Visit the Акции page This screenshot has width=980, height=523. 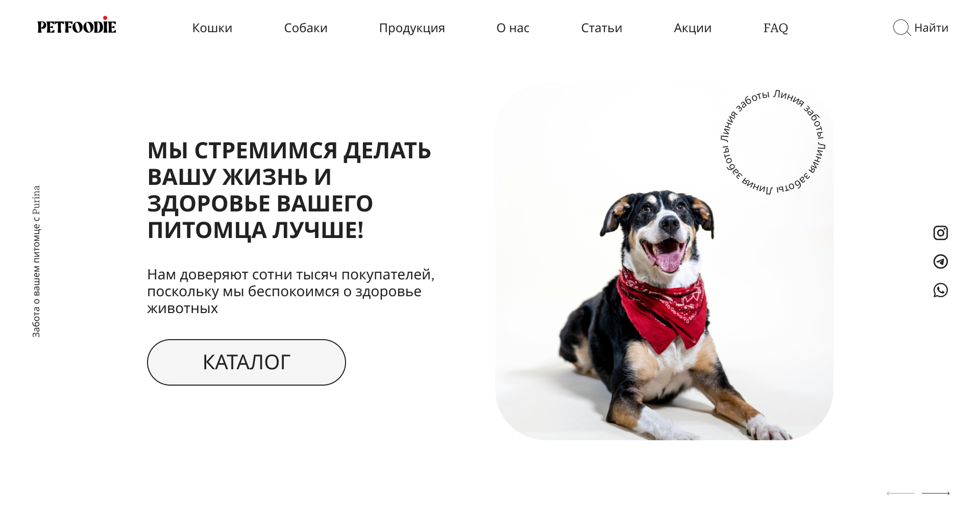[x=693, y=28]
